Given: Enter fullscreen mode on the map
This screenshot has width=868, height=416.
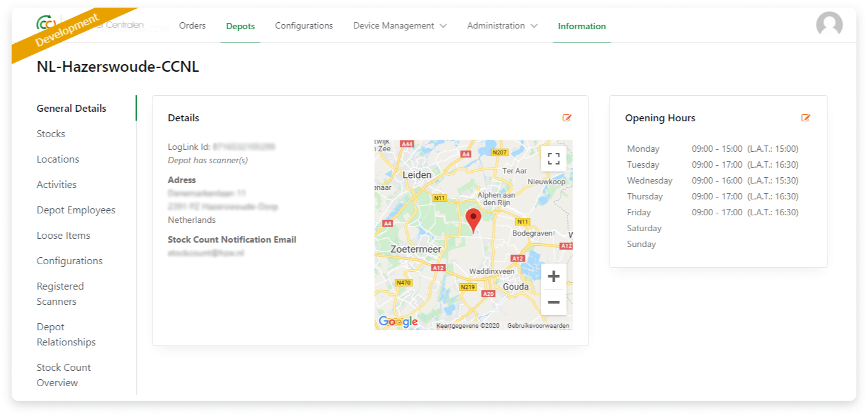Looking at the screenshot, I should click(553, 158).
